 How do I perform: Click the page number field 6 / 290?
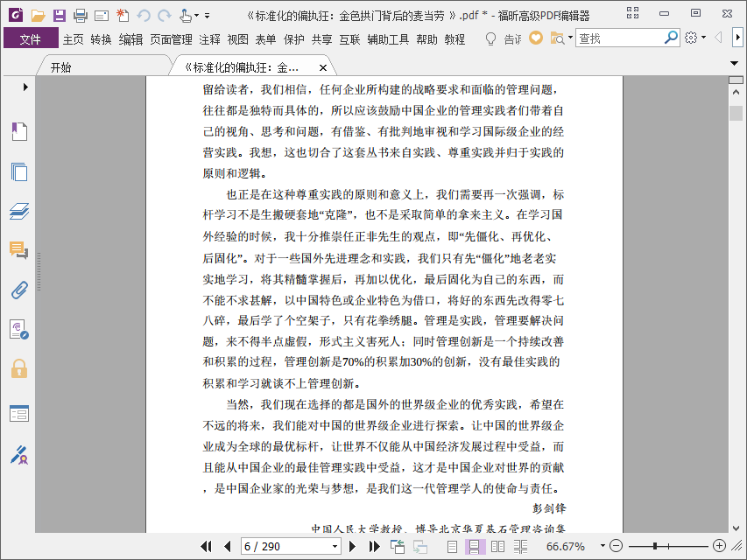tap(285, 546)
